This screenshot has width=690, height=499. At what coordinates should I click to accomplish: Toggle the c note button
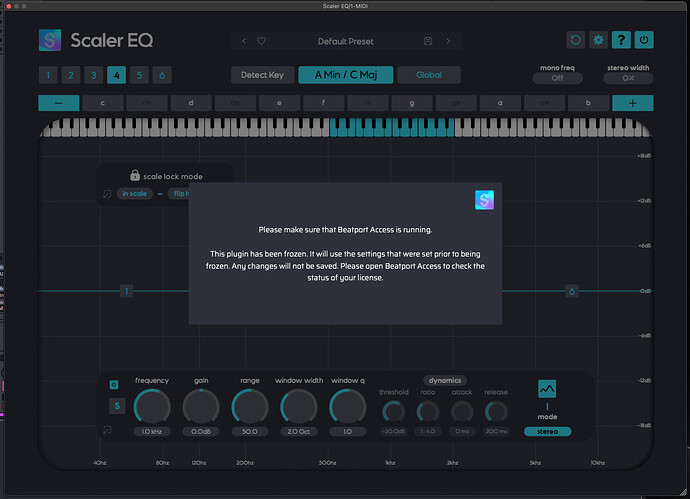click(x=103, y=103)
